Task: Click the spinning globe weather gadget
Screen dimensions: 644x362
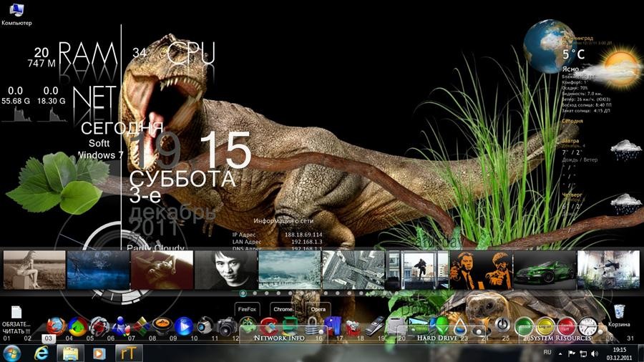Action: [550, 47]
